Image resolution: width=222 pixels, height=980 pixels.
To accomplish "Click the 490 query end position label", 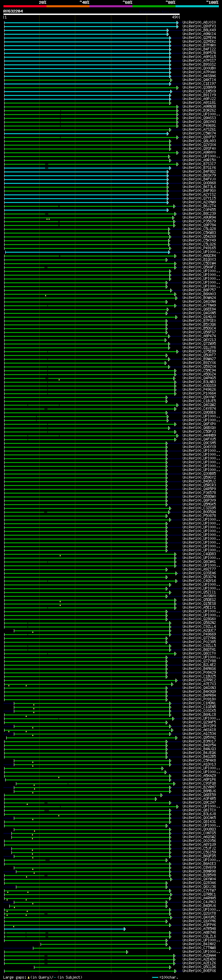I will [175, 17].
